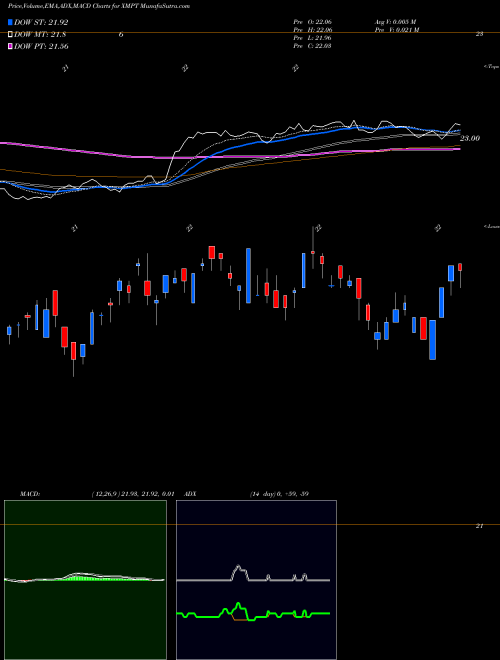Click the 'ADX' panel heading

click(190, 494)
